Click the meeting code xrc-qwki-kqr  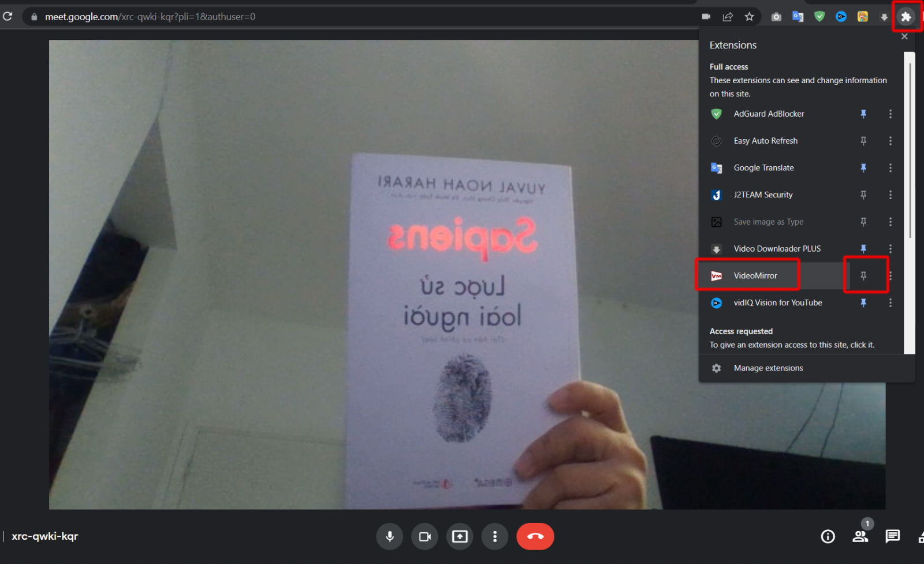(45, 536)
